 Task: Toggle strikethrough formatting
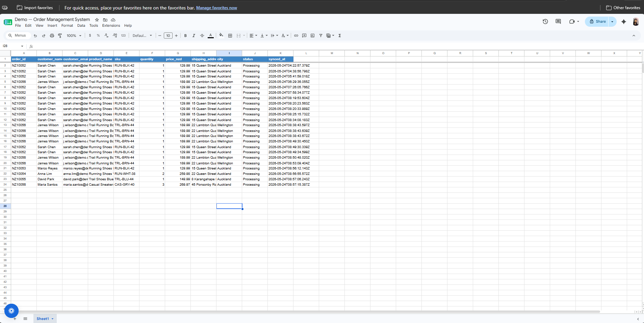tap(202, 36)
